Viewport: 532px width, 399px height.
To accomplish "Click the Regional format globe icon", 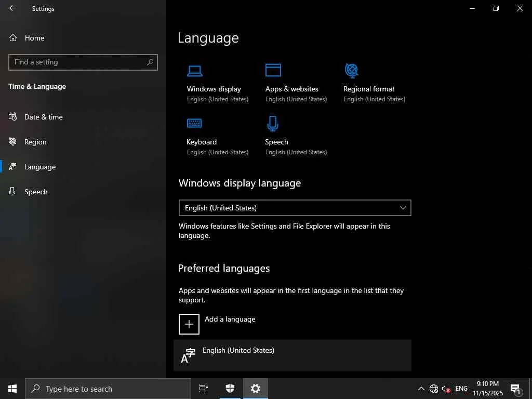I will click(x=352, y=71).
